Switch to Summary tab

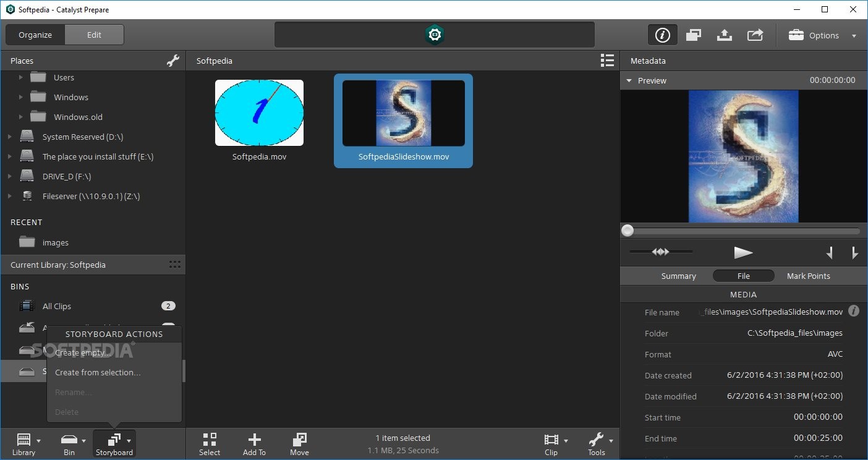(678, 276)
